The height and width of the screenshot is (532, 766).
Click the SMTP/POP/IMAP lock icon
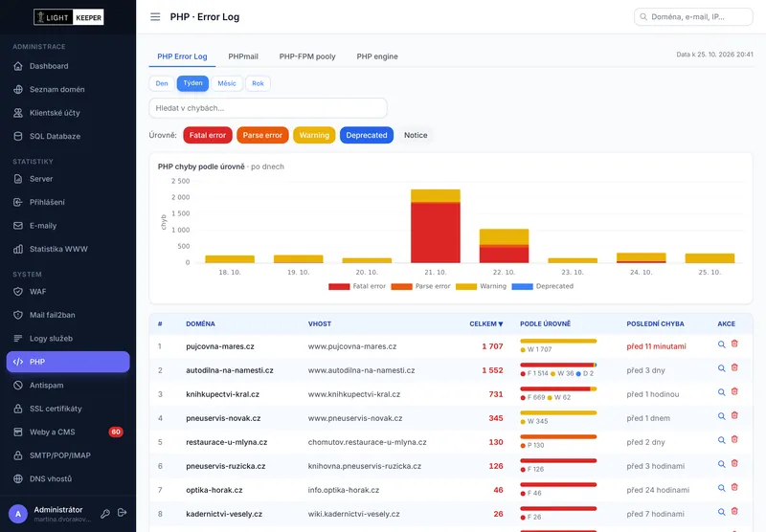[18, 455]
